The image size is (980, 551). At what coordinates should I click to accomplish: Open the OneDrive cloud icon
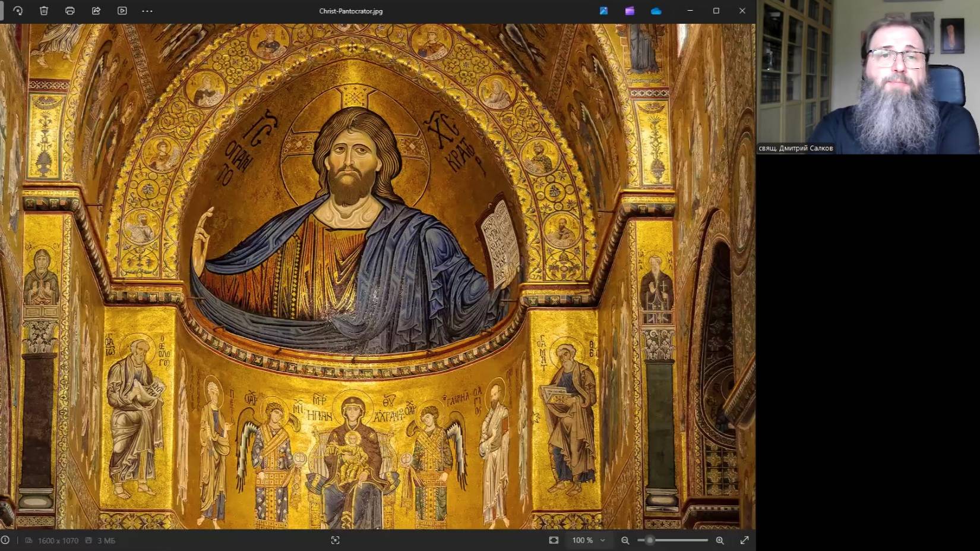click(x=656, y=11)
